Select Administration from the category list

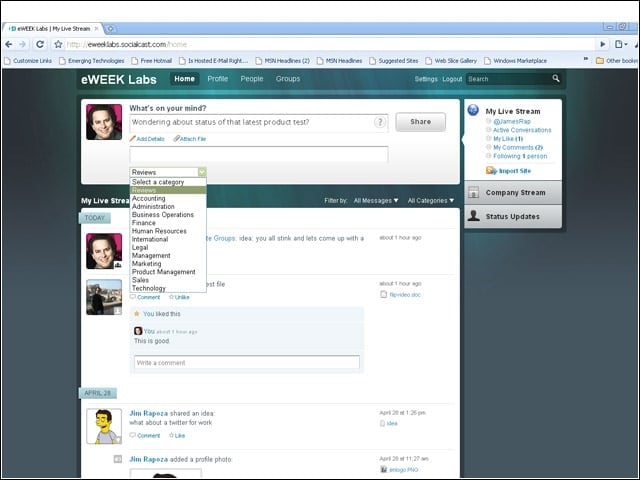168,207
